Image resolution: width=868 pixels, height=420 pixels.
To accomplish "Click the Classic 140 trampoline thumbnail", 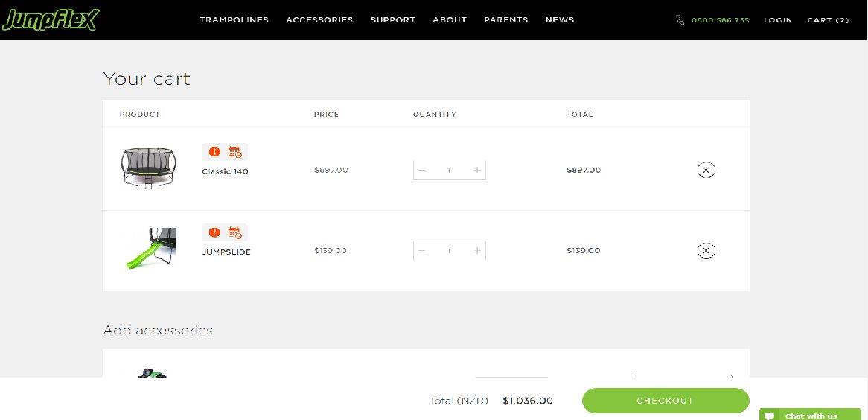I will [149, 168].
